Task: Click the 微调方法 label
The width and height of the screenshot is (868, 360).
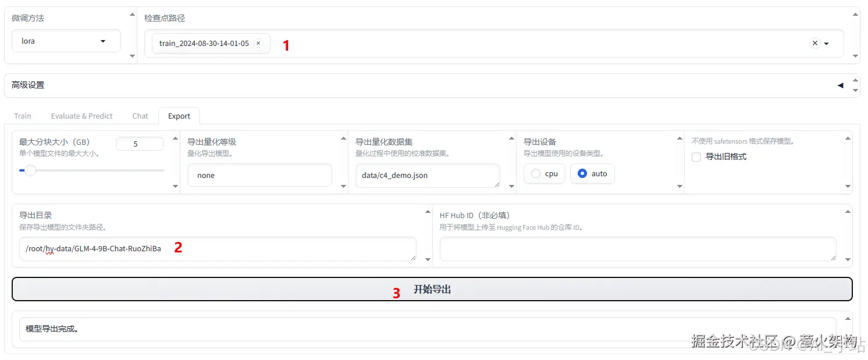Action: tap(28, 18)
